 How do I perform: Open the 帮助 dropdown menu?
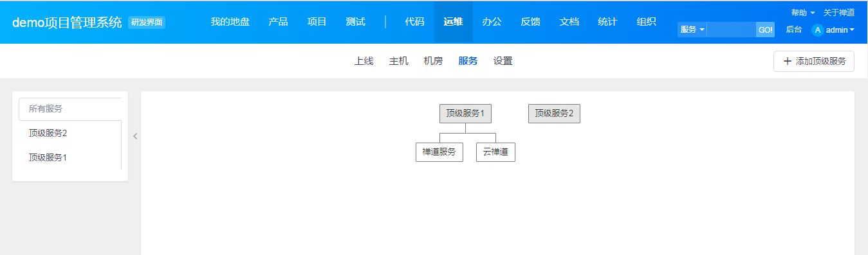(x=803, y=12)
